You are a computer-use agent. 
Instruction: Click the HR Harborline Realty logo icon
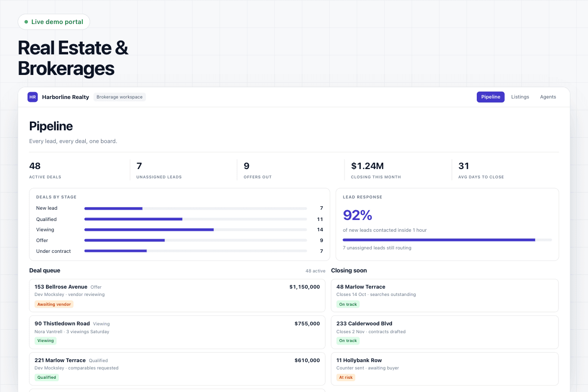click(32, 97)
